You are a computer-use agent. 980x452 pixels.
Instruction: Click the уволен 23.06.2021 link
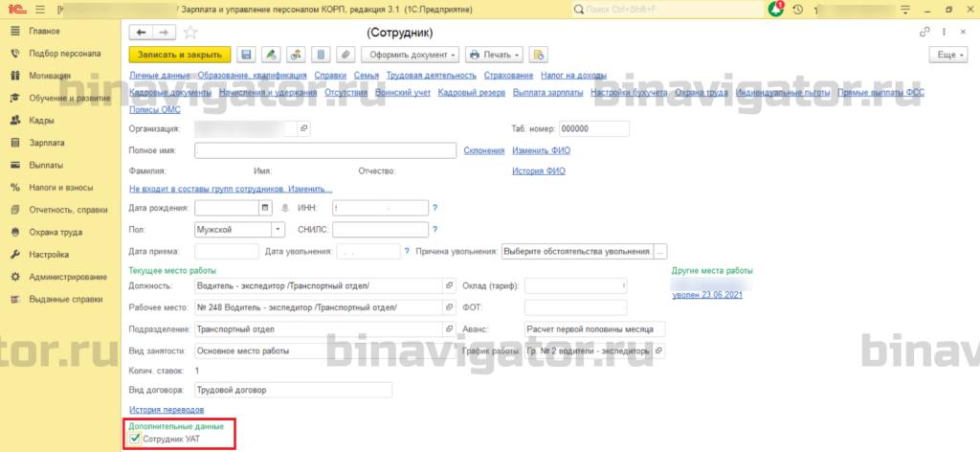707,295
